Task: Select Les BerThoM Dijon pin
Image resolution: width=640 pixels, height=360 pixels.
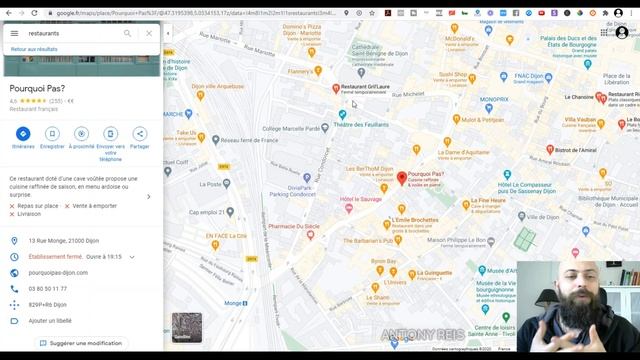Action: coord(384,188)
